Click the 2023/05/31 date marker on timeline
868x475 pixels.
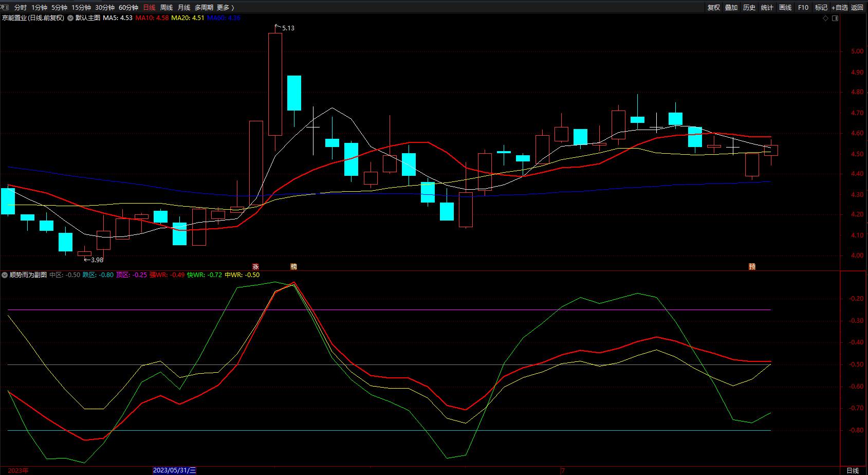[x=174, y=470]
